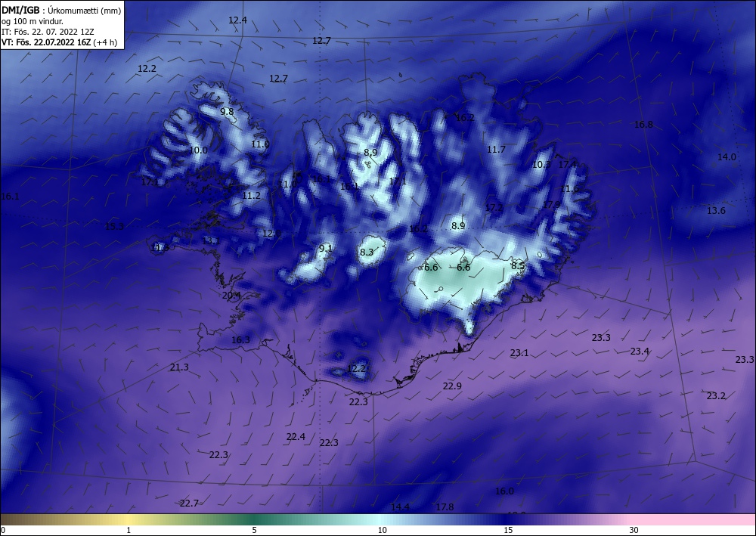Click the value 14.0 on the map

(727, 157)
